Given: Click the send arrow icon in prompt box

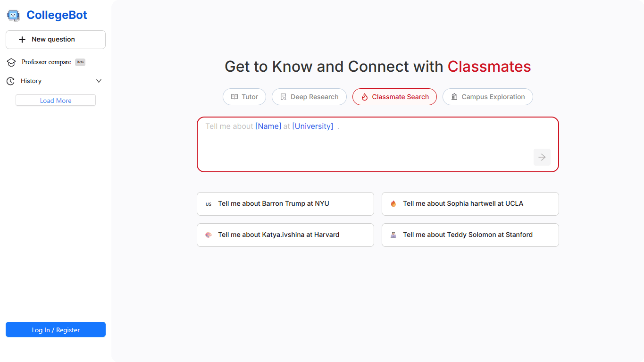Looking at the screenshot, I should 542,157.
